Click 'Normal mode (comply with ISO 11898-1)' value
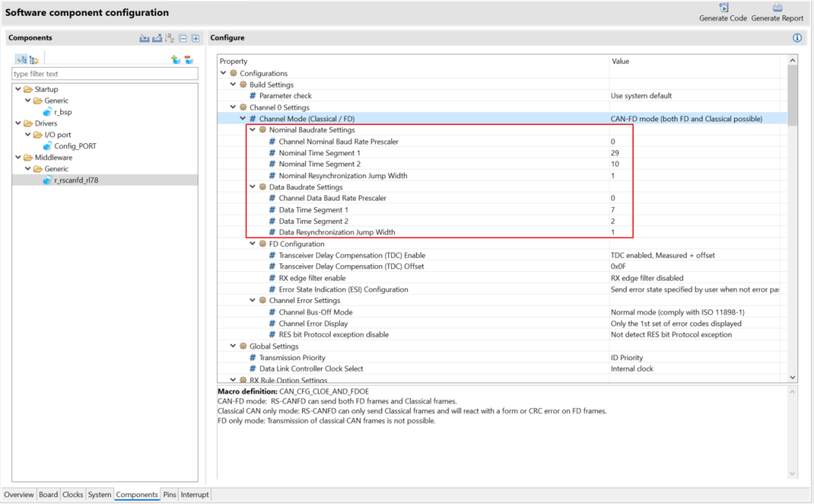The width and height of the screenshot is (814, 504). pos(678,313)
